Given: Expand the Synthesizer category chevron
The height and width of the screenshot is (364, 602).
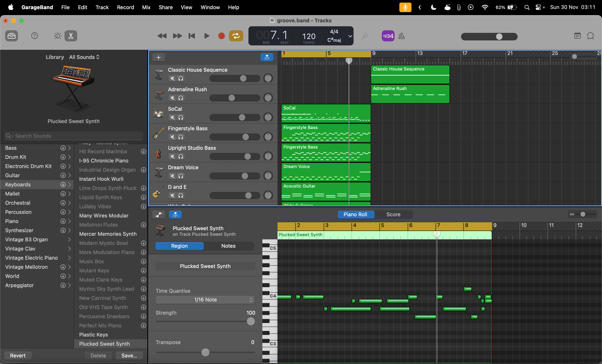Looking at the screenshot, I should tap(70, 231).
